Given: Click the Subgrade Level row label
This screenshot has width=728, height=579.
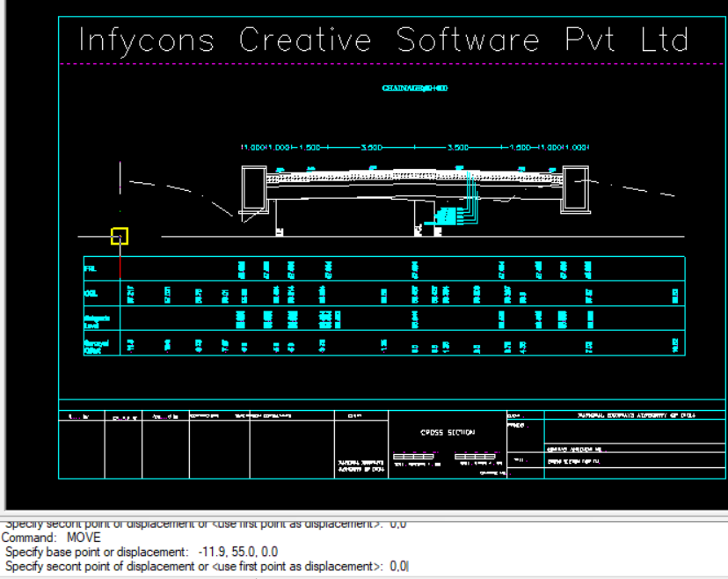Looking at the screenshot, I should click(x=96, y=319).
